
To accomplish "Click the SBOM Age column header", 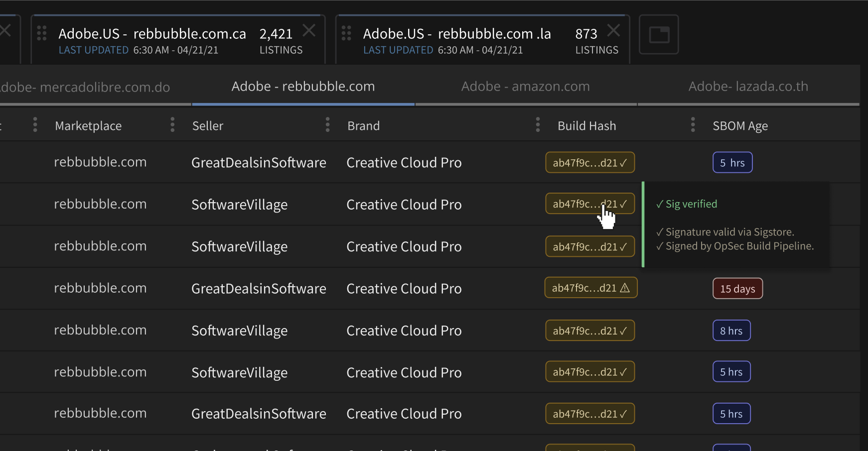I will (740, 126).
